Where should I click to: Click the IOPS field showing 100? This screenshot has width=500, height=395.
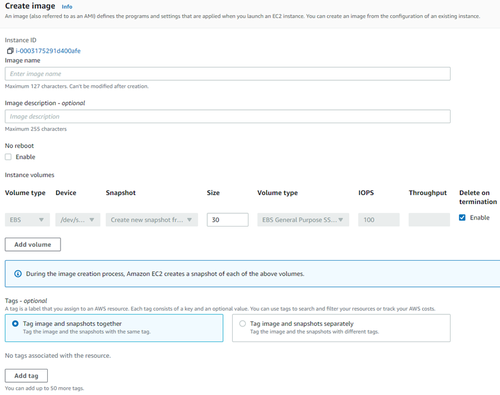pyautogui.click(x=379, y=220)
